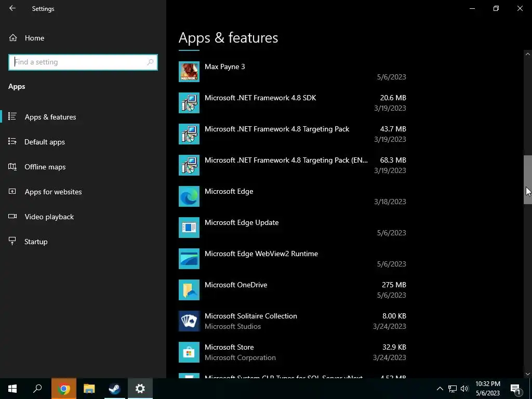Click the Default apps sidebar icon
This screenshot has height=399, width=532.
[12, 141]
